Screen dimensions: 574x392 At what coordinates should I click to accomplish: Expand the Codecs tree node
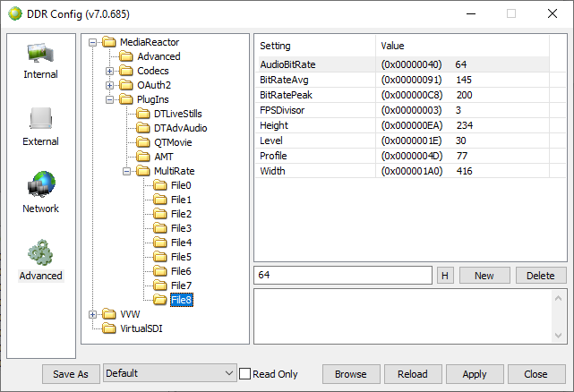point(109,71)
